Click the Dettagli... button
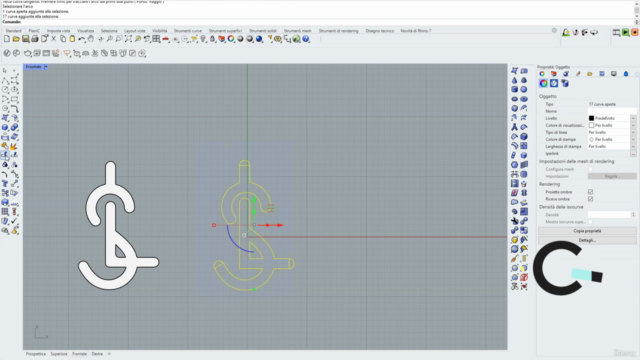Image resolution: width=640 pixels, height=360 pixels. [587, 240]
